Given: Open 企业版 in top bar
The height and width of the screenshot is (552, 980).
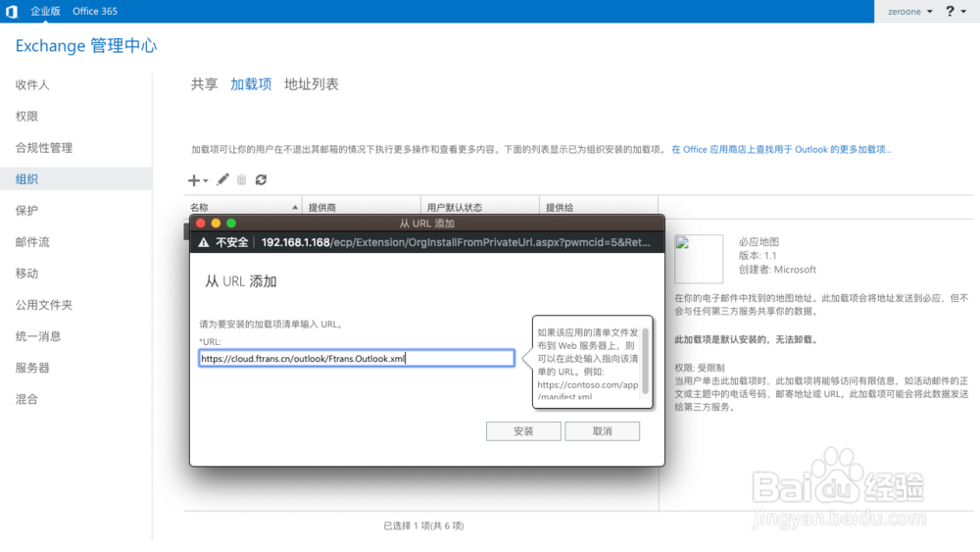Looking at the screenshot, I should pyautogui.click(x=45, y=11).
